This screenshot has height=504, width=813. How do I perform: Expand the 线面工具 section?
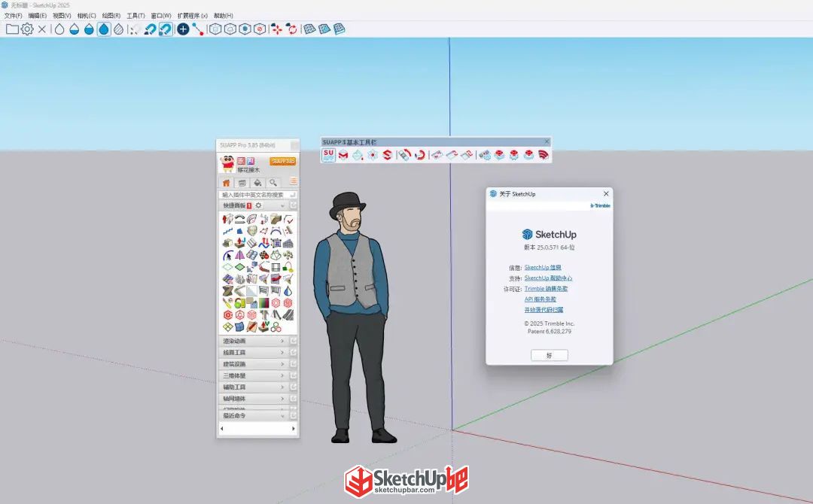click(x=253, y=352)
